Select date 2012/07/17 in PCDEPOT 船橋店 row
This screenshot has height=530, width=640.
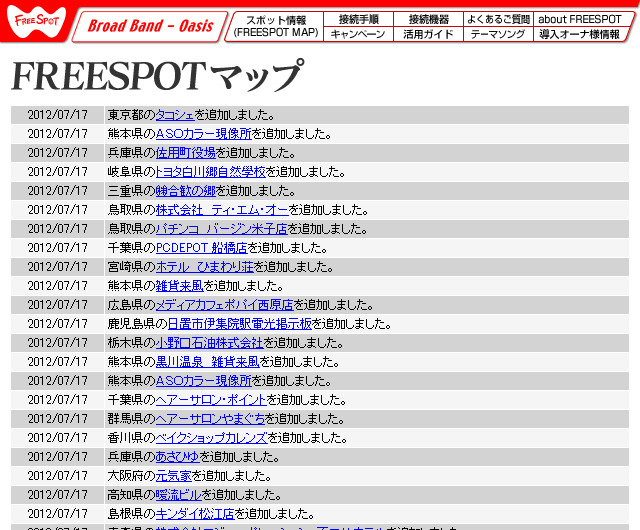pos(58,248)
